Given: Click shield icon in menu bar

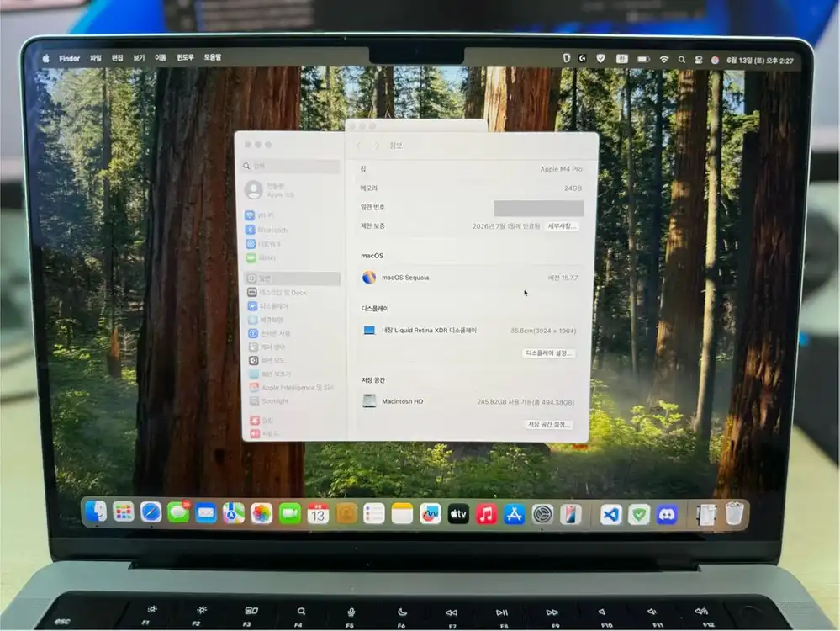Looking at the screenshot, I should [x=600, y=58].
